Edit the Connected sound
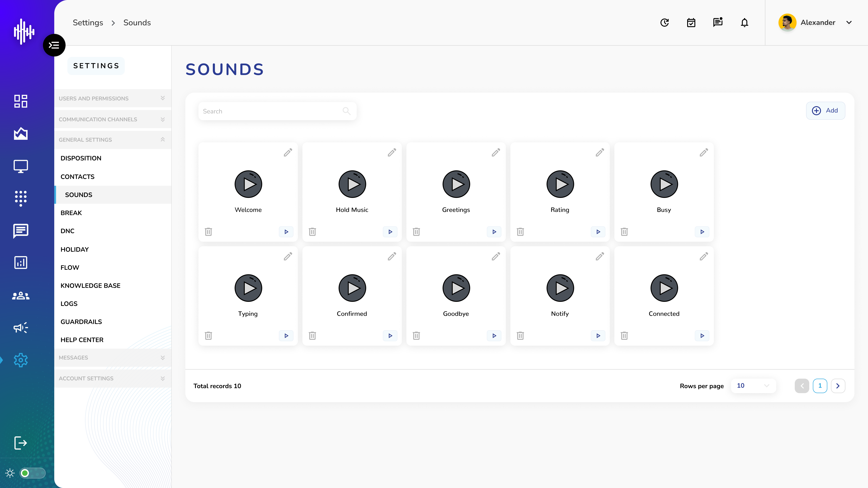Viewport: 868px width, 488px height. pos(704,257)
